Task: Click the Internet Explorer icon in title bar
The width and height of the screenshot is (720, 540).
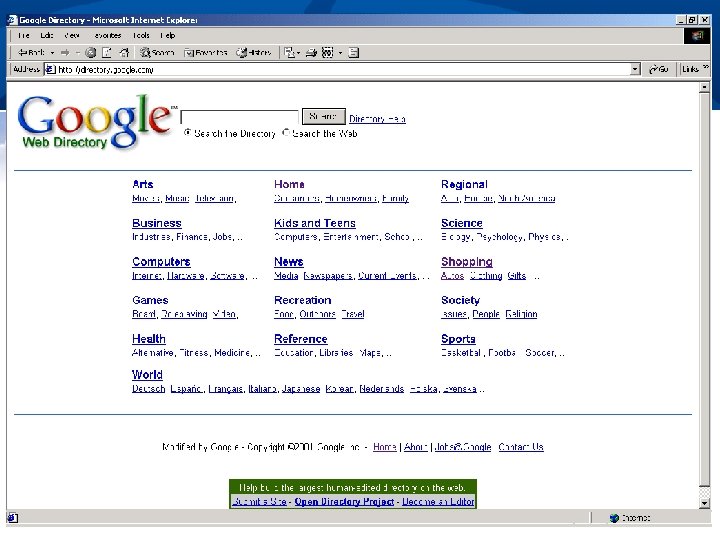Action: (x=12, y=20)
